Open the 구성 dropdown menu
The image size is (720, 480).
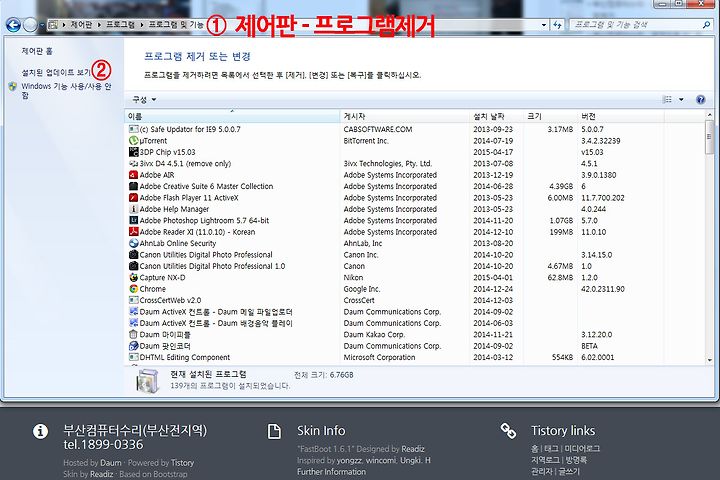(144, 99)
